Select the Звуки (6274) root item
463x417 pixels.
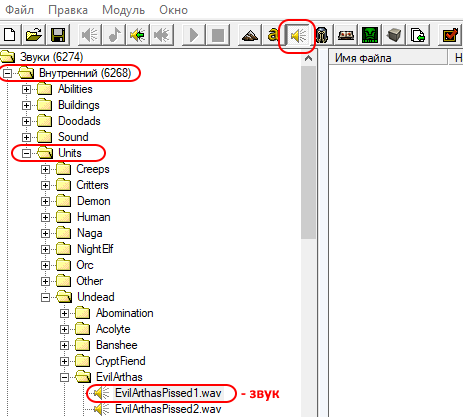pyautogui.click(x=51, y=57)
